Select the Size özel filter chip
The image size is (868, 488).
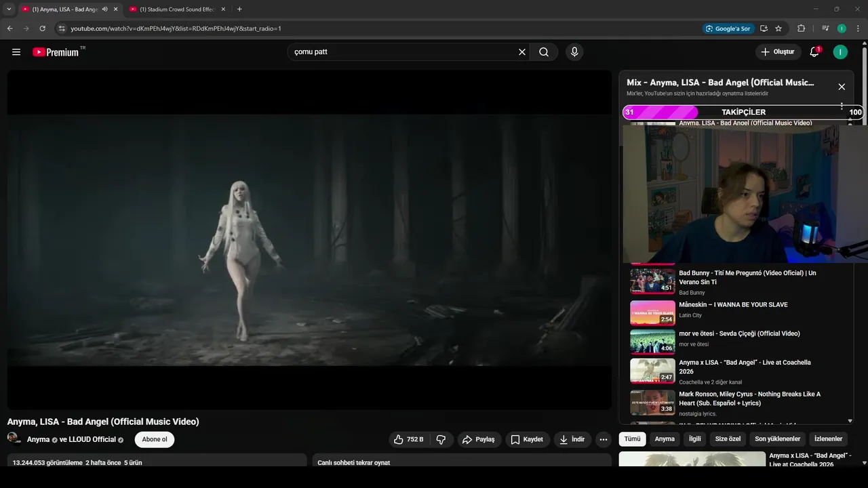728,439
